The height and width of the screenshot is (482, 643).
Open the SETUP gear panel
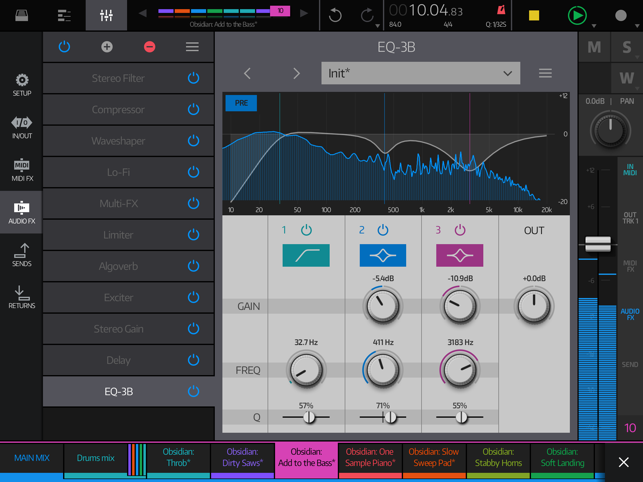(x=21, y=84)
